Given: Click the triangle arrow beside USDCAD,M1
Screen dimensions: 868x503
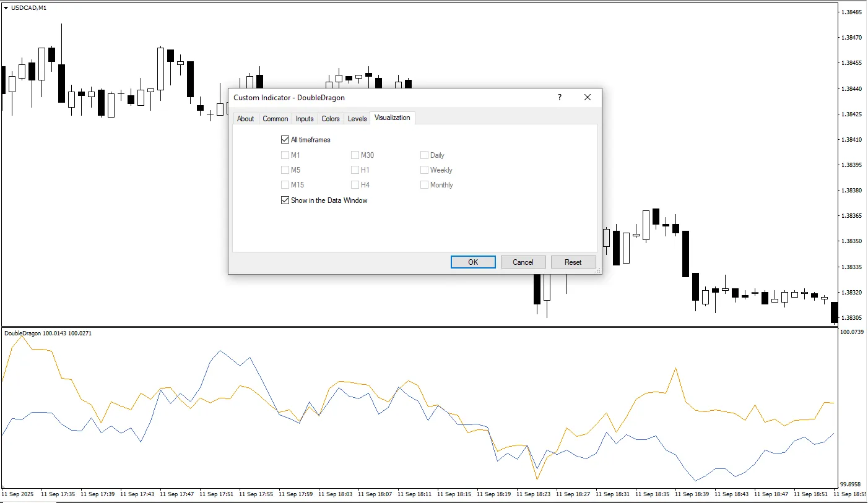Looking at the screenshot, I should (x=6, y=7).
